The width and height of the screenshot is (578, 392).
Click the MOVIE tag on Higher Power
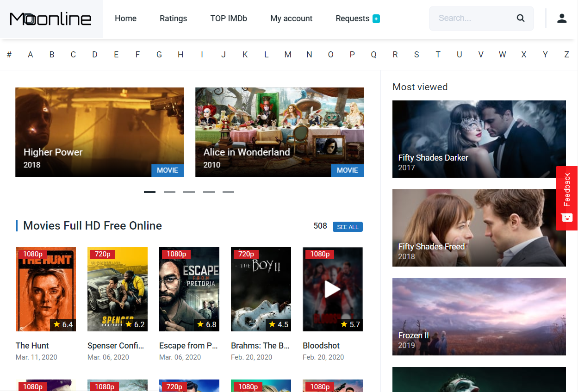click(168, 170)
